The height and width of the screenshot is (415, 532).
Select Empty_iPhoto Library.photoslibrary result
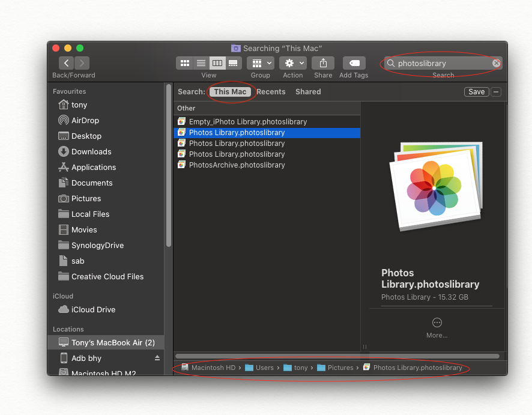[x=267, y=121]
